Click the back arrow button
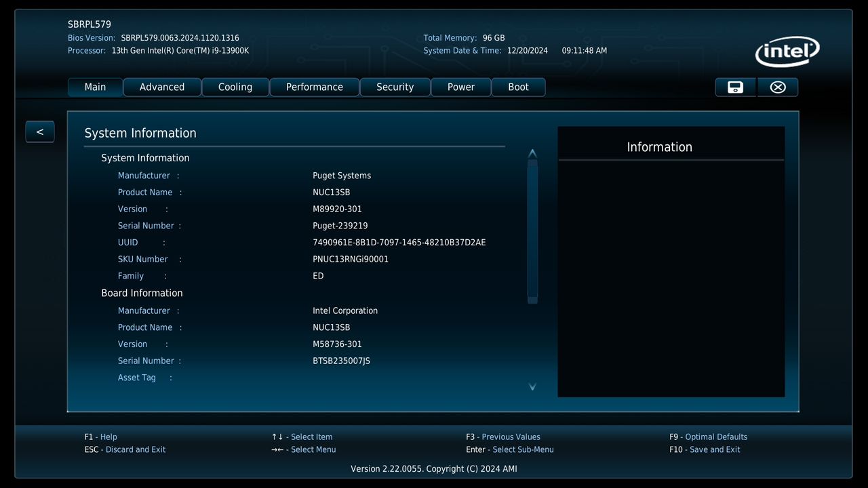The height and width of the screenshot is (488, 868). 40,131
